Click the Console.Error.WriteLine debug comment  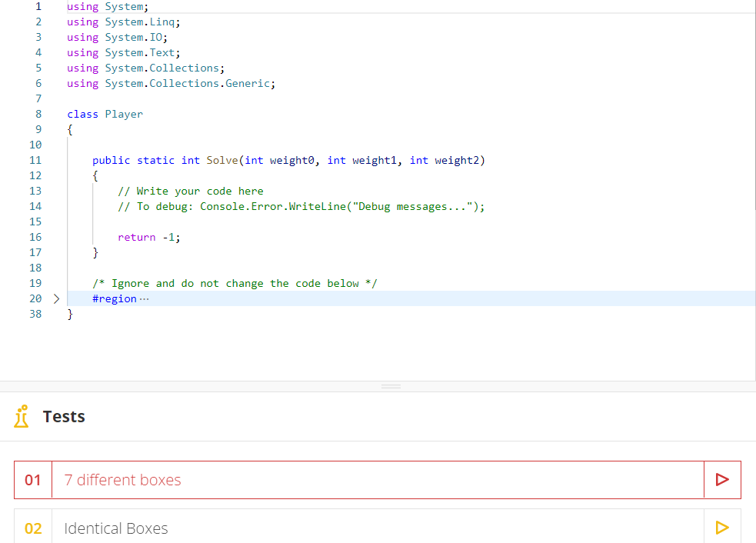click(x=301, y=206)
